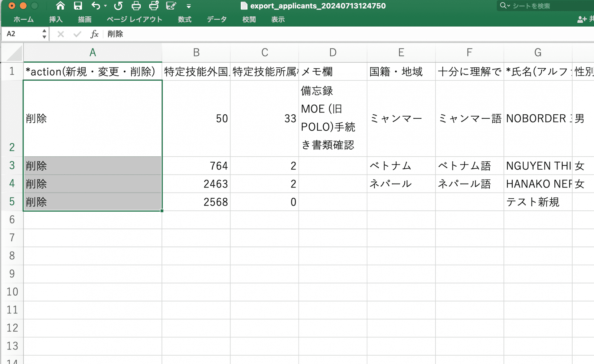Click column header D to select it
The image size is (594, 364).
point(333,53)
